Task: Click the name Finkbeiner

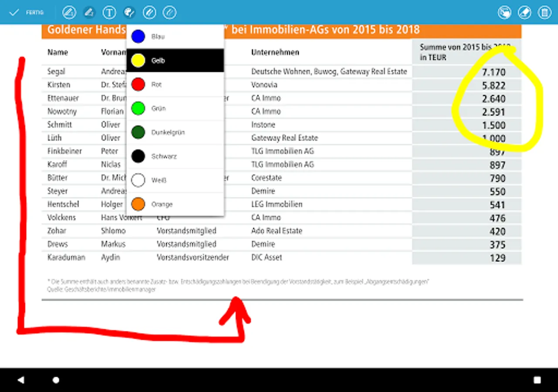Action: coord(65,151)
